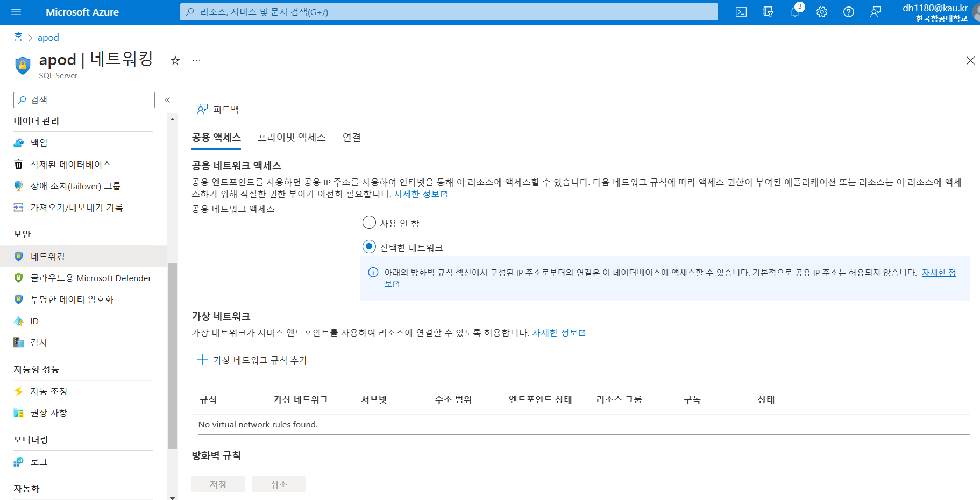Sort by 규칙 column header

click(208, 399)
